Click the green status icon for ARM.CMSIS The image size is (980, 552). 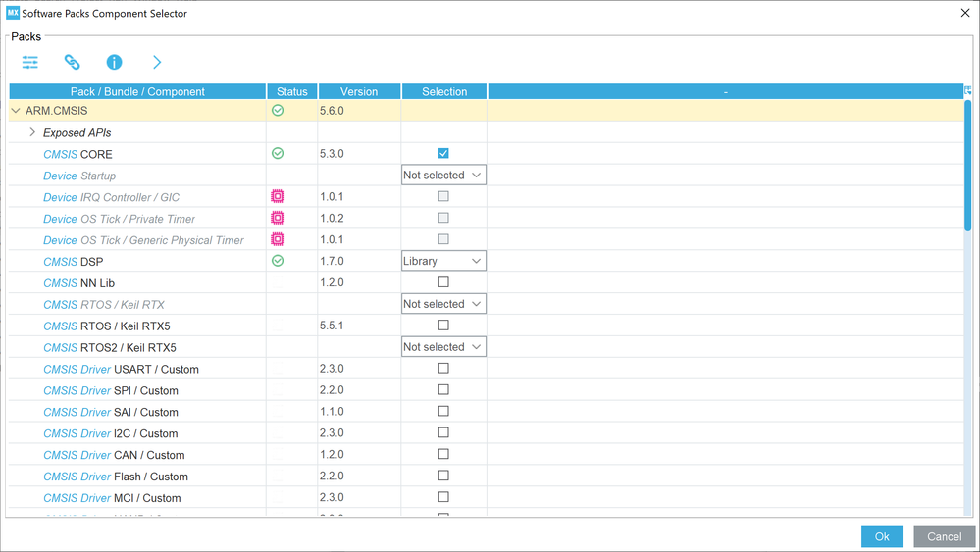[x=278, y=110]
